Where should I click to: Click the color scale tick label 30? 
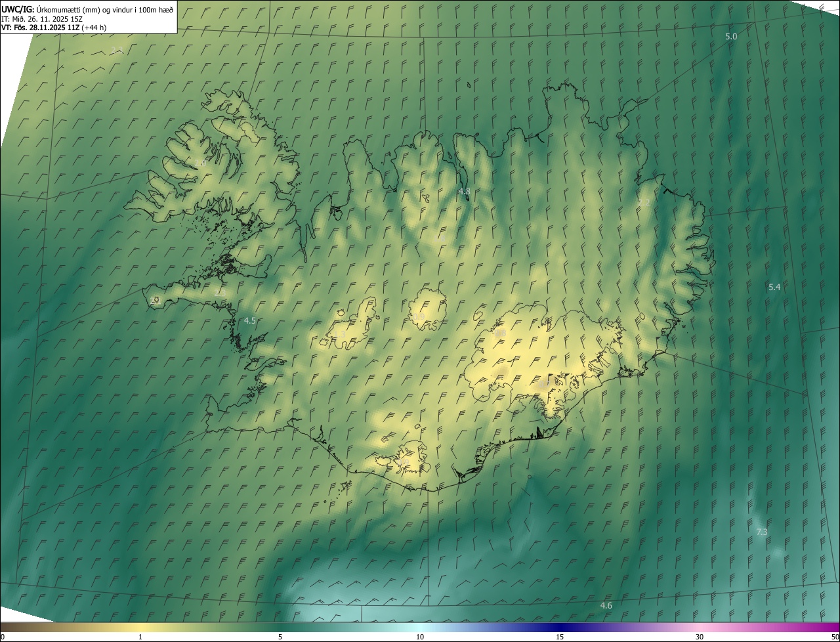pyautogui.click(x=700, y=637)
